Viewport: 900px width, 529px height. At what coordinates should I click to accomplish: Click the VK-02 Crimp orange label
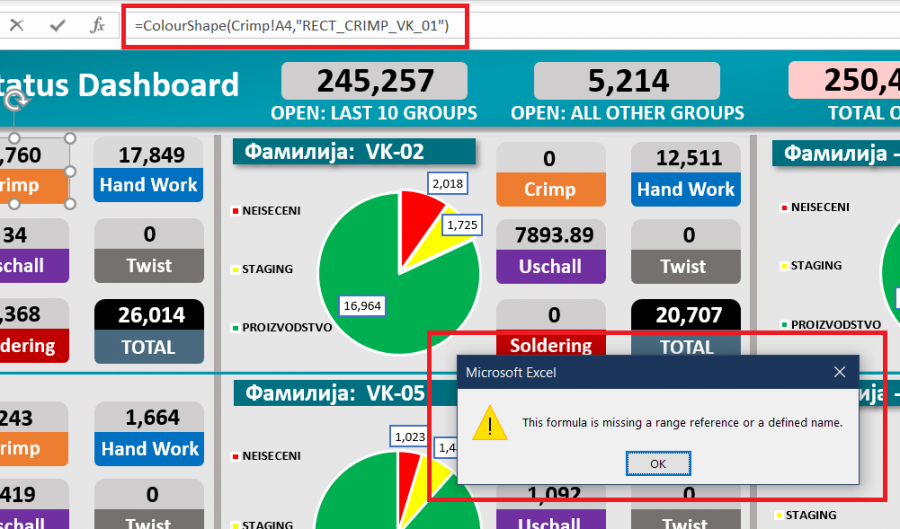point(550,189)
